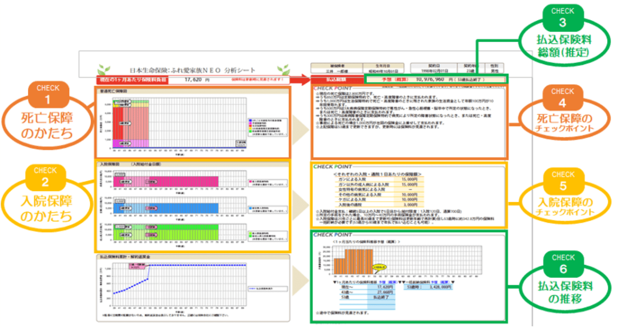This screenshot has height=329, width=644.
Task: Select the "ケガによる入院" row label
Action: (x=352, y=199)
